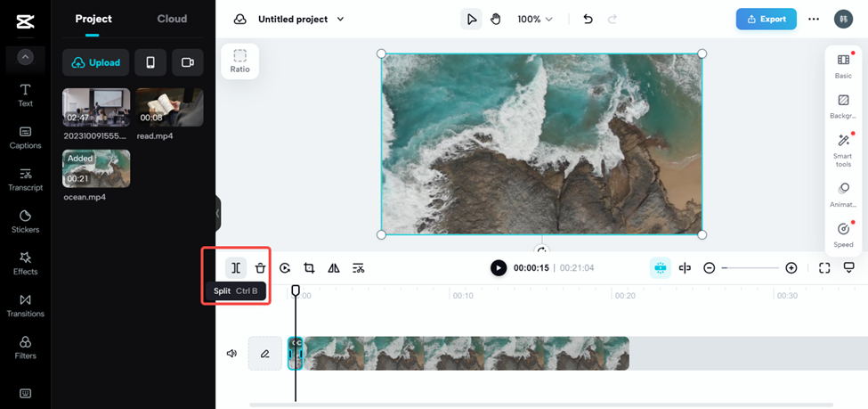The height and width of the screenshot is (409, 868).
Task: Click the Export button
Action: [x=766, y=19]
